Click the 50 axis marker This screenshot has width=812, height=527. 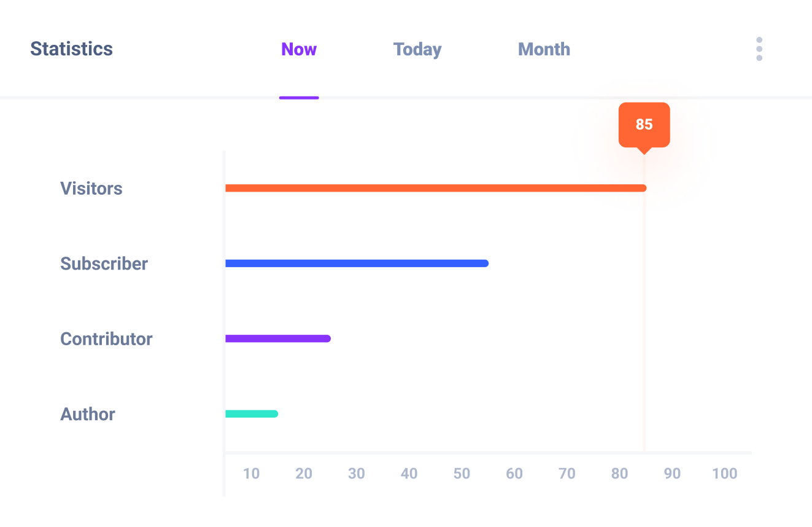point(462,474)
